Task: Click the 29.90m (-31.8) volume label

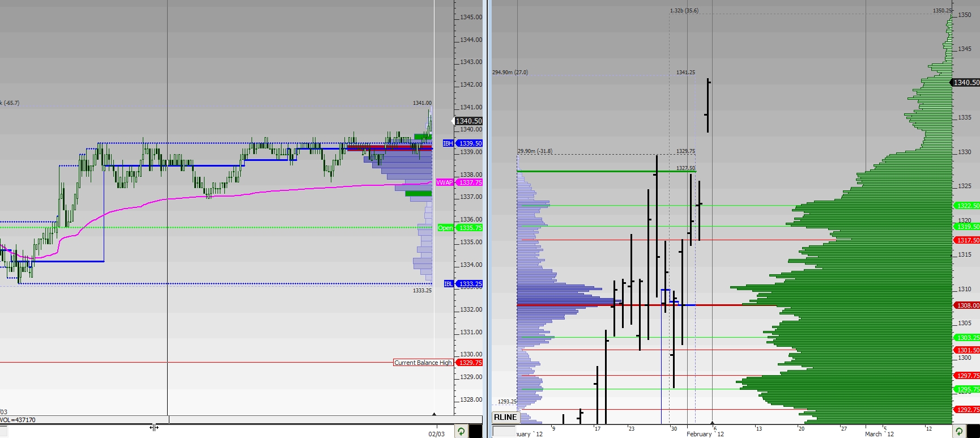Action: coord(535,151)
